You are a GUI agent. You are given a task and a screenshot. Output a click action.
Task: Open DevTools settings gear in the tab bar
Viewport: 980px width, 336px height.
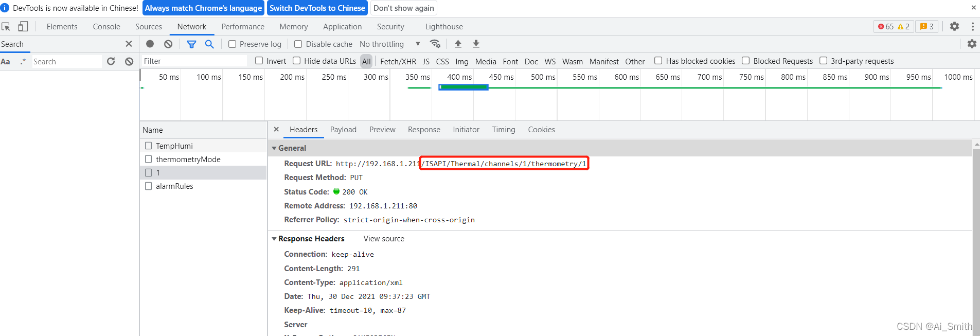[954, 26]
